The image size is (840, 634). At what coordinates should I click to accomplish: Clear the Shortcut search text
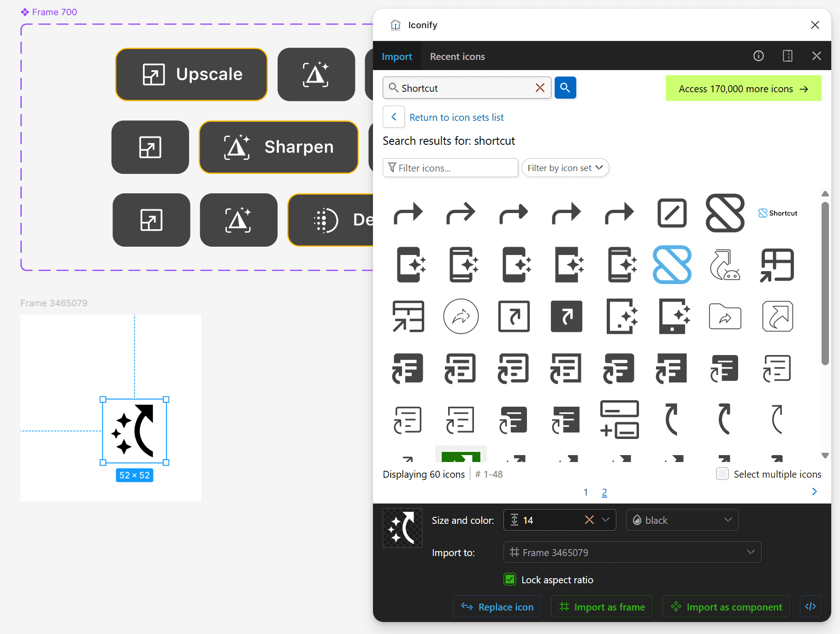click(x=540, y=88)
